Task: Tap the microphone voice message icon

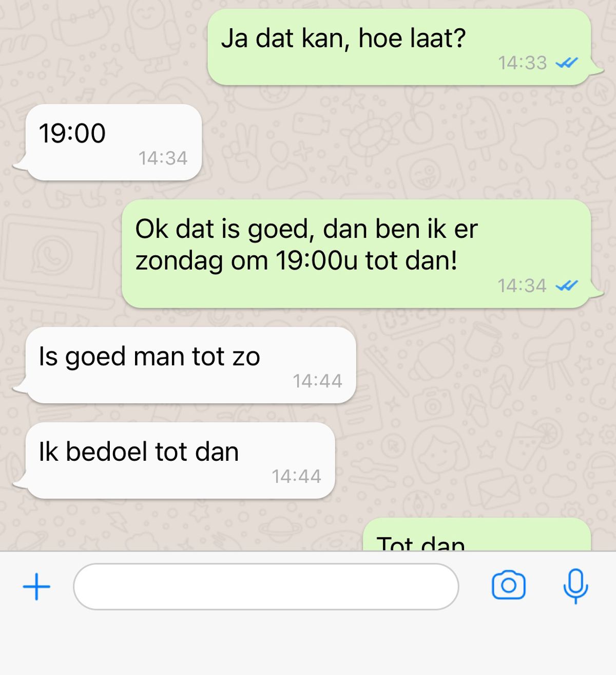Action: pos(575,586)
